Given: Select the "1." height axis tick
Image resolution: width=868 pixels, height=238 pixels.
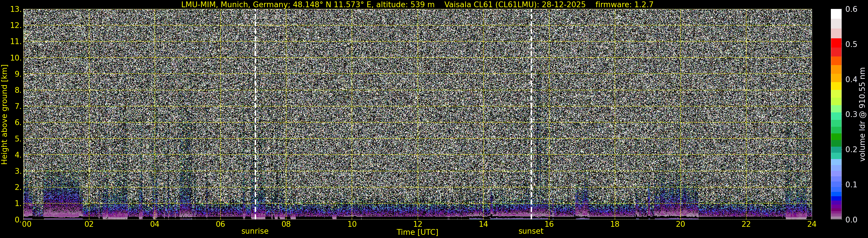Looking at the screenshot, I should point(18,204).
